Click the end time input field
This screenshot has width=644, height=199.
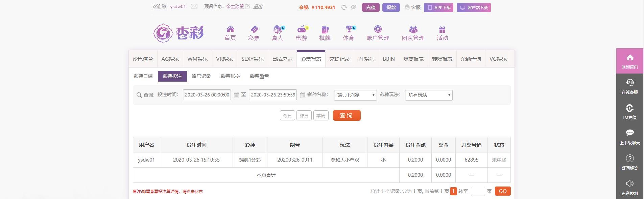click(273, 95)
